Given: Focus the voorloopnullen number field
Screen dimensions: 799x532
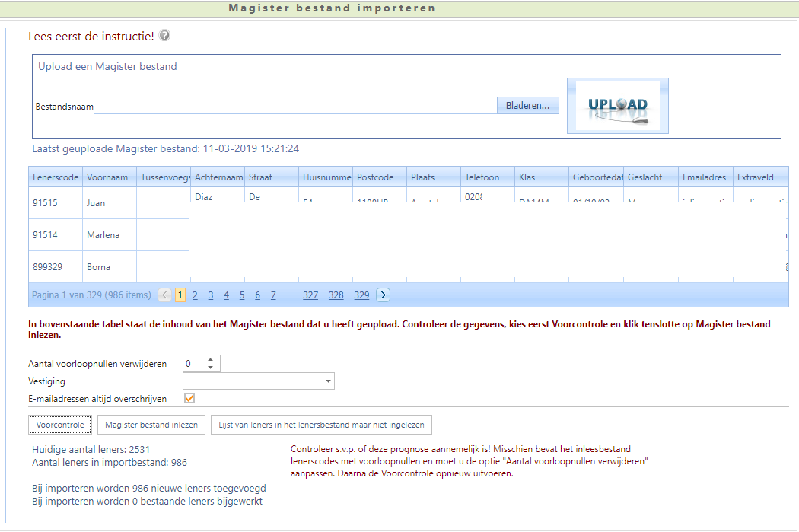Looking at the screenshot, I should [195, 364].
